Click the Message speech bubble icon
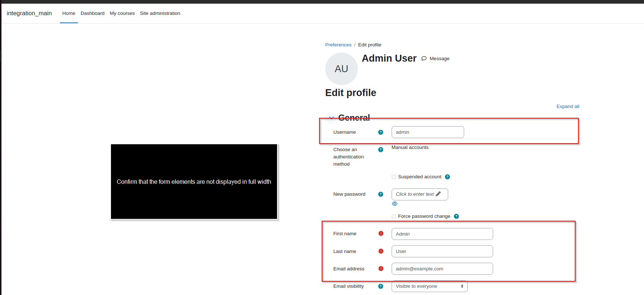This screenshot has width=644, height=295. [x=424, y=58]
